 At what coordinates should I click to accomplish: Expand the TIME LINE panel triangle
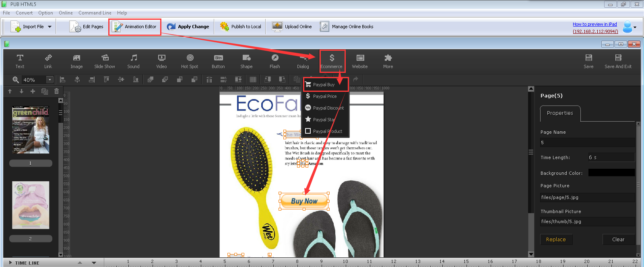coord(10,263)
